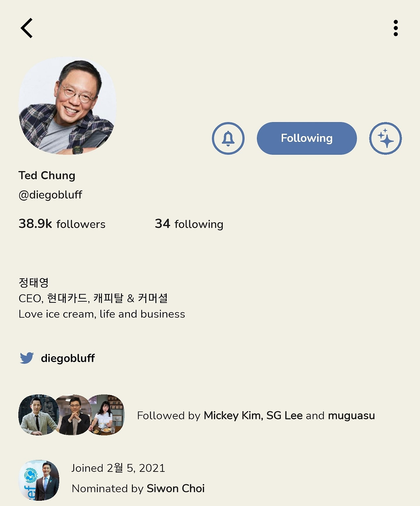Open Ted Chung's profile photo
Viewport: 420px width, 506px height.
pyautogui.click(x=68, y=106)
